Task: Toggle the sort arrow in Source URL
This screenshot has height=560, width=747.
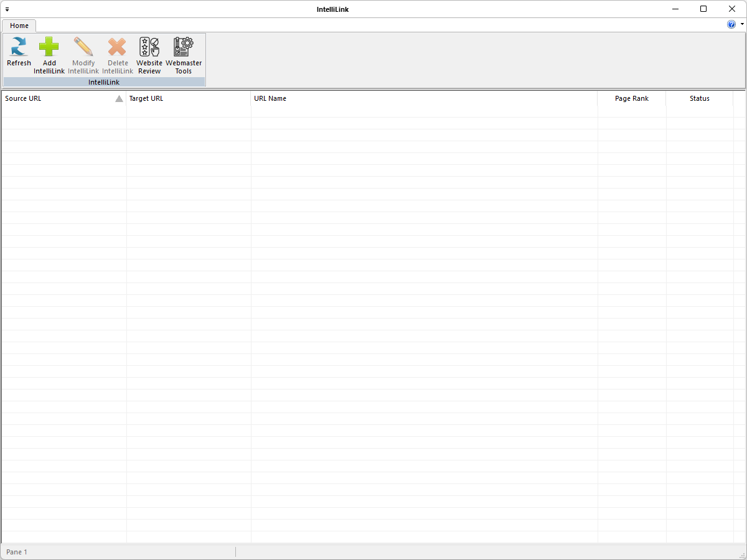Action: [119, 98]
